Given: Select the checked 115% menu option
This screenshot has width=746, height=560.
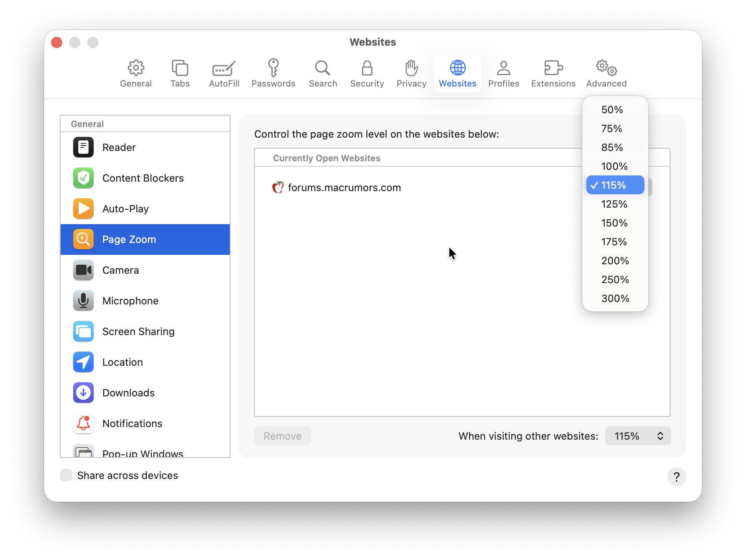Looking at the screenshot, I should pos(615,185).
